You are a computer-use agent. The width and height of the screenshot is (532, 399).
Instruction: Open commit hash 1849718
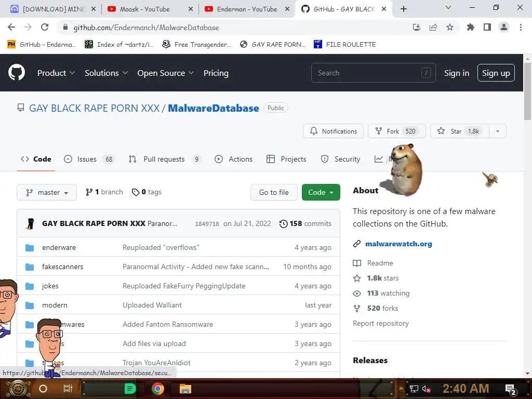[207, 224]
